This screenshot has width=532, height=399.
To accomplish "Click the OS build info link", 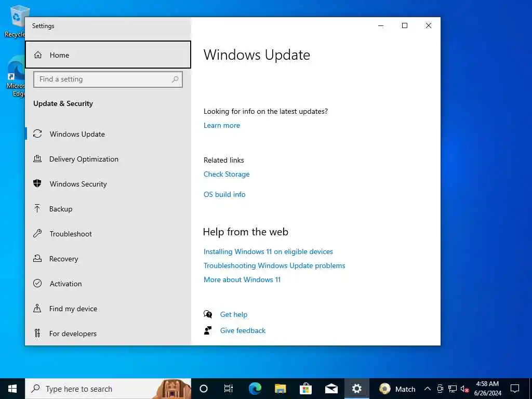I will 224,194.
